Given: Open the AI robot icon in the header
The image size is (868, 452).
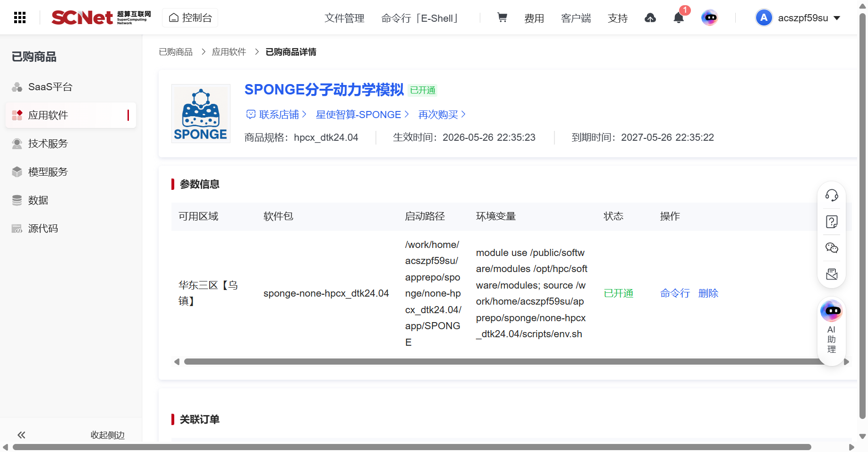Looking at the screenshot, I should [x=709, y=18].
